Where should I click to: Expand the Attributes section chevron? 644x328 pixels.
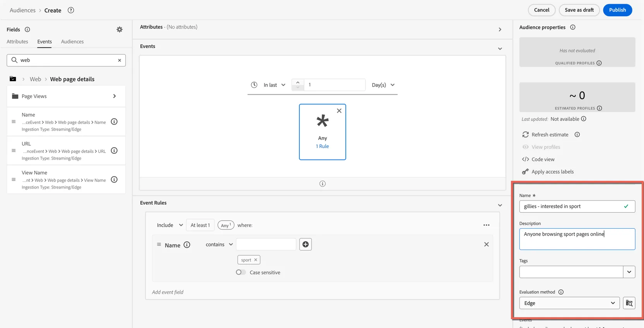500,29
